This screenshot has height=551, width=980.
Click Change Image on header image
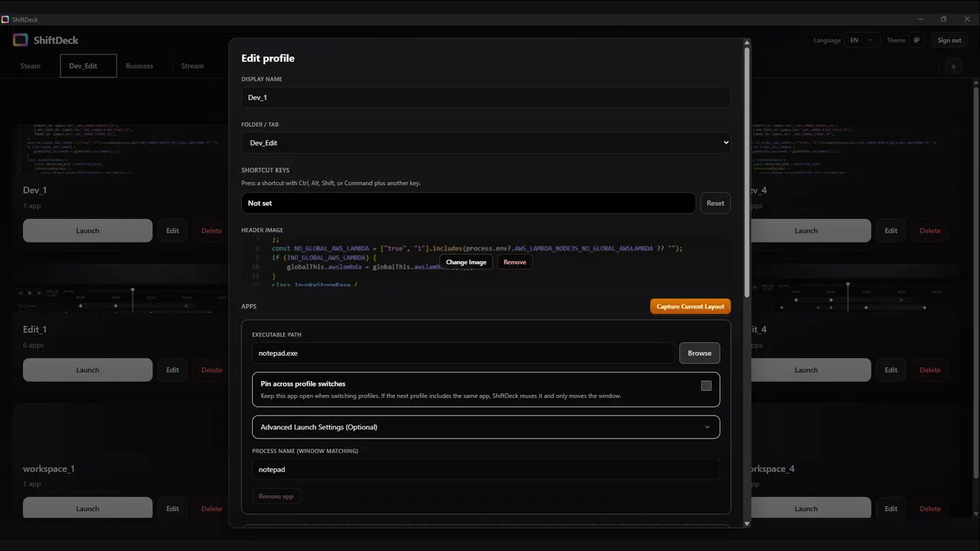(x=466, y=262)
